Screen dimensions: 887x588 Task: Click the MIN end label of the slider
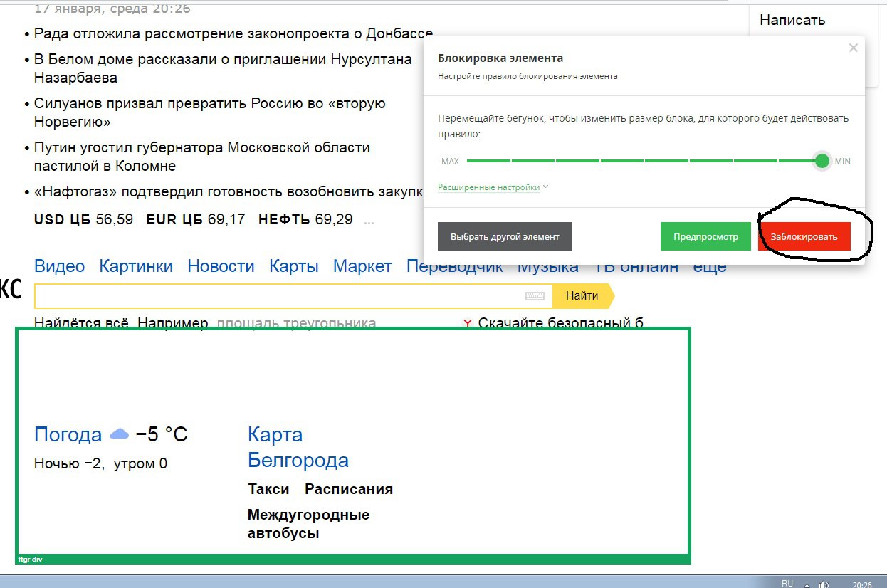tap(843, 162)
